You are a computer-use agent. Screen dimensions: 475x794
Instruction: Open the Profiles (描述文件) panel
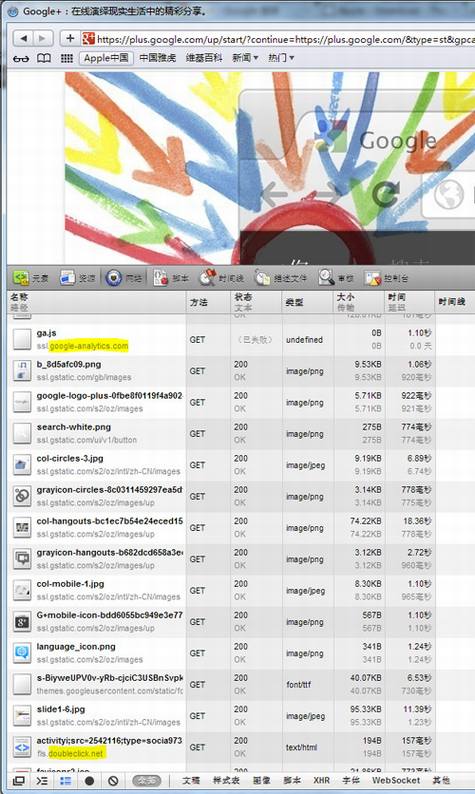281,278
